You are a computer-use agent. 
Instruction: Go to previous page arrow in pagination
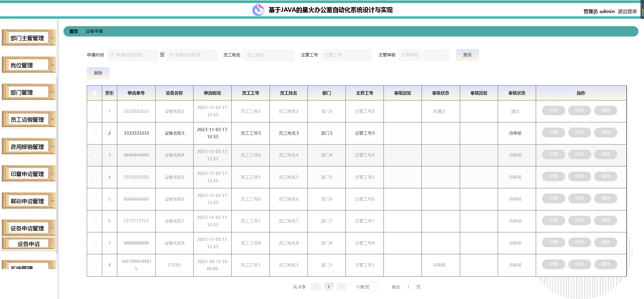coord(316,287)
